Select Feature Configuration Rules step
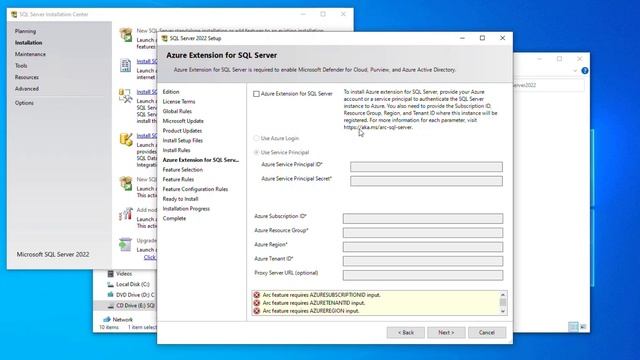This screenshot has height=360, width=640. [195, 189]
